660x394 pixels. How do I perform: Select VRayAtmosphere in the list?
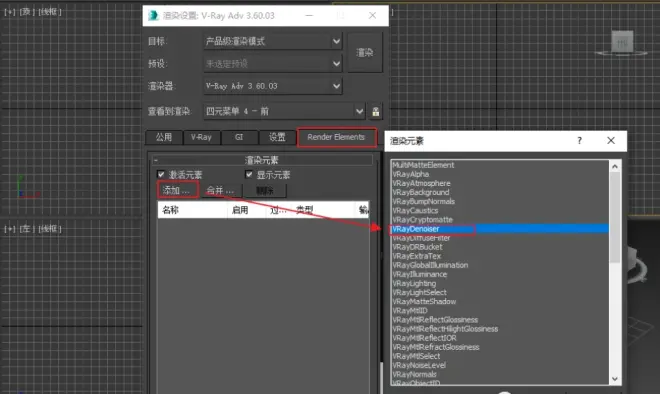[x=421, y=184]
